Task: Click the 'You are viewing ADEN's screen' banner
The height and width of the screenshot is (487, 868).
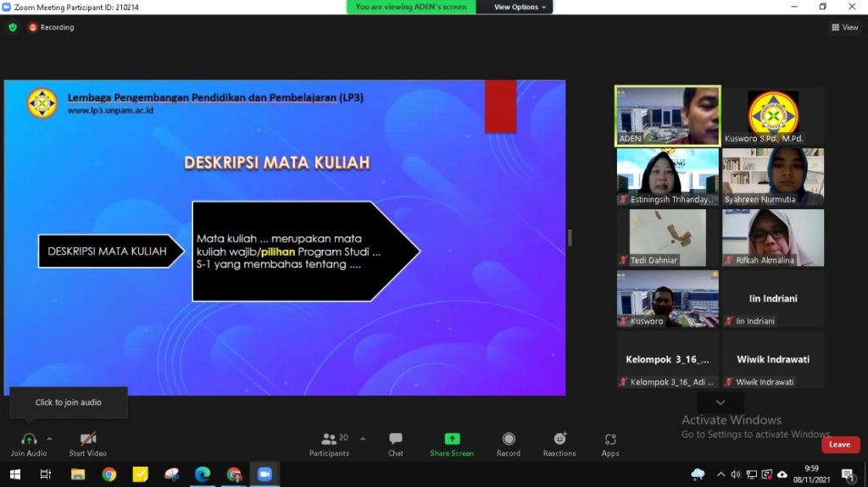Action: [x=411, y=7]
